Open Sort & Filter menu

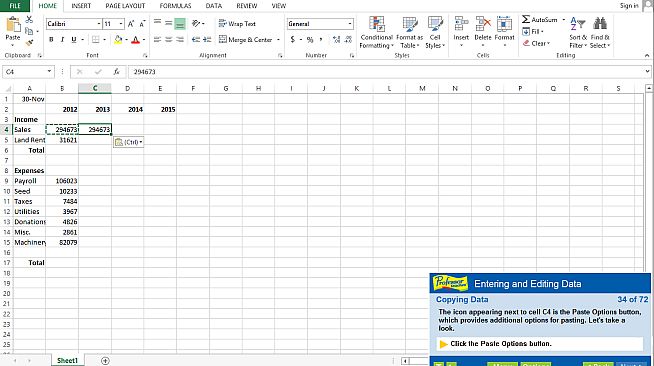[578, 33]
